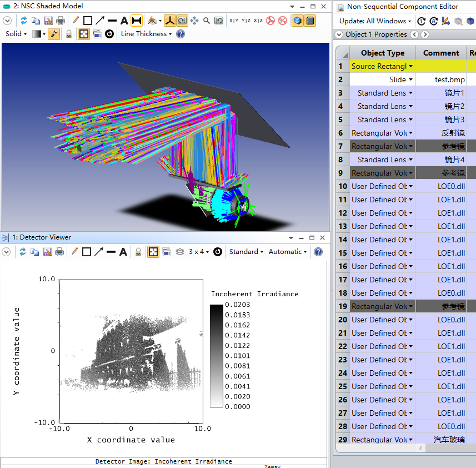Toggle the flashlight lighting button

pos(54,34)
